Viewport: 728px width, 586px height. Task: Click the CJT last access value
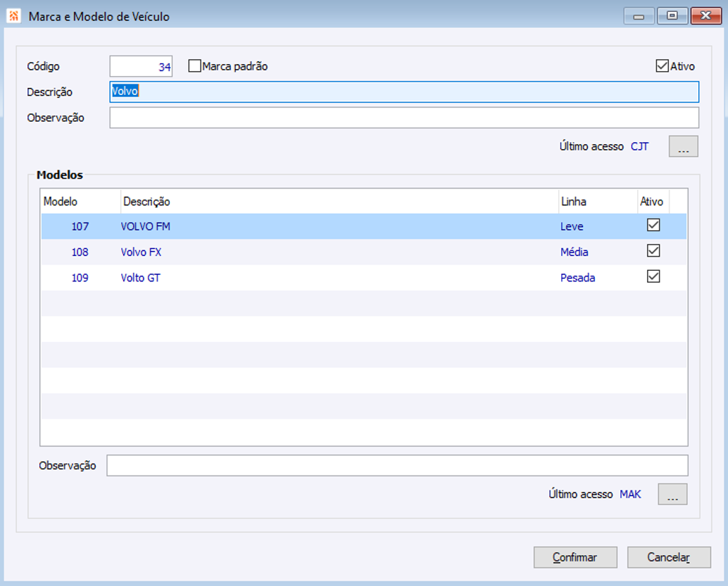click(639, 146)
